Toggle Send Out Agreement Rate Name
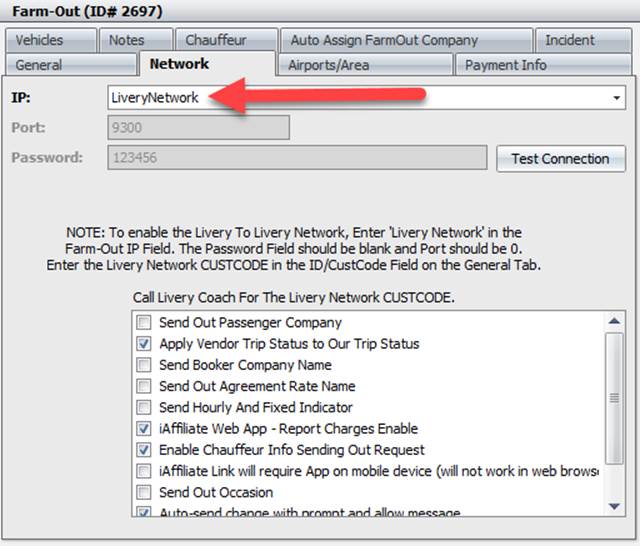 click(x=144, y=386)
